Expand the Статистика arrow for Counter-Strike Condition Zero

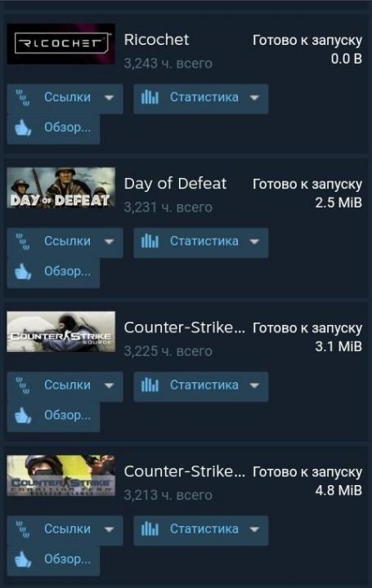tap(254, 529)
